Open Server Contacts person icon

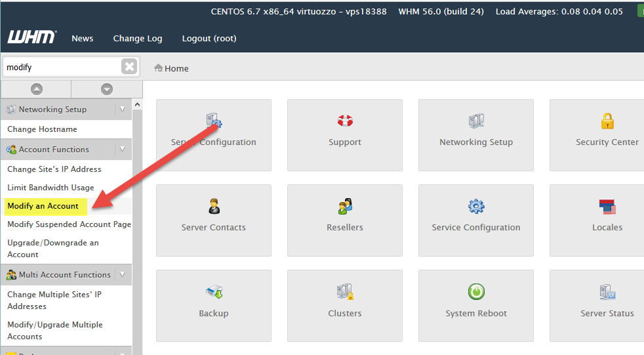(214, 207)
